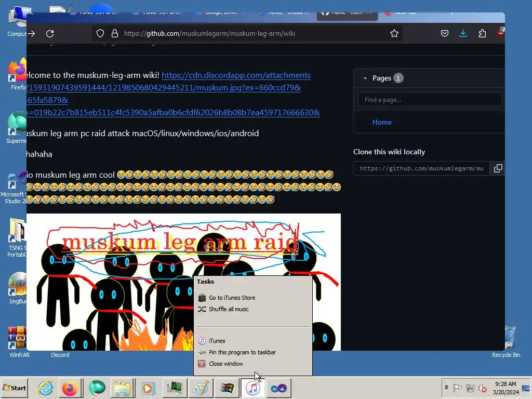Open Paint from the taskbar

tap(201, 388)
